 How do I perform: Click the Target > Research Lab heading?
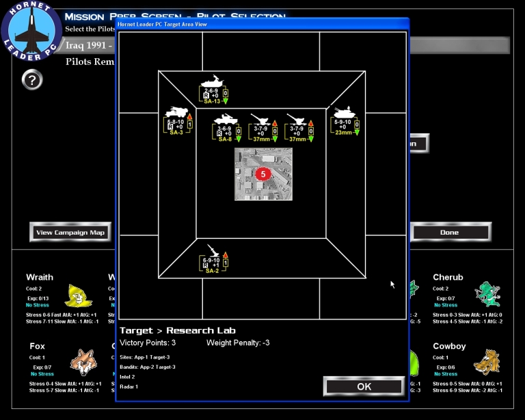coord(178,330)
